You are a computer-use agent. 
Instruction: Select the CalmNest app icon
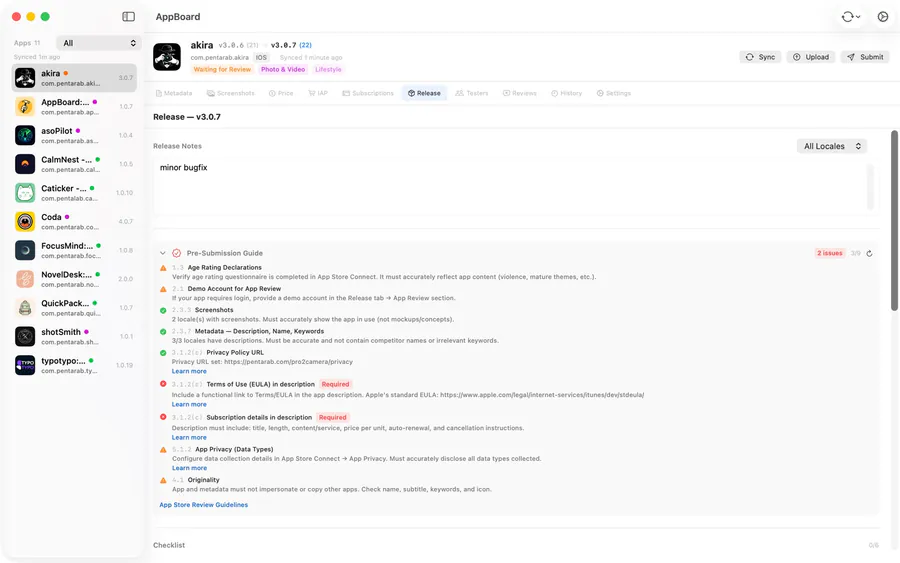tap(25, 164)
